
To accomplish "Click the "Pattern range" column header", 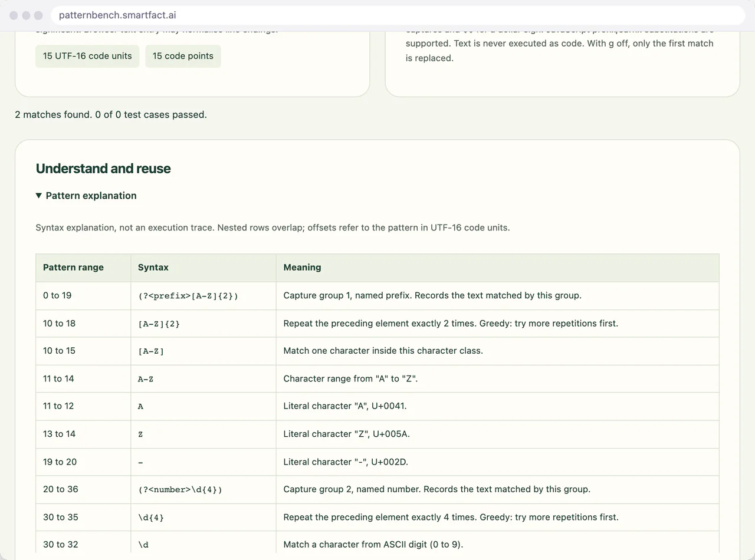I will (83, 268).
